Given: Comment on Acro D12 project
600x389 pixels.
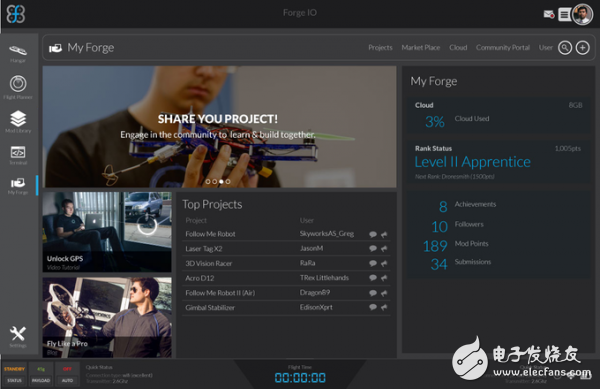Looking at the screenshot, I should [373, 278].
